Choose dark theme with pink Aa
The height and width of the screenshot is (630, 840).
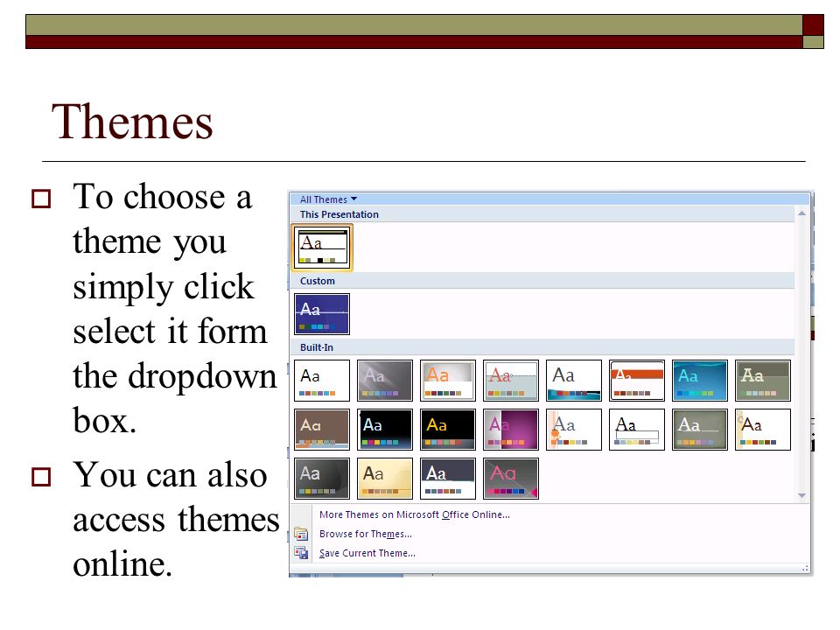511,479
